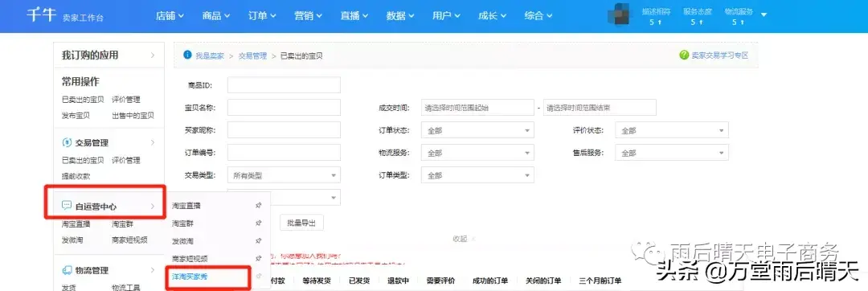
Task: Open 提前收款 in the sidebar
Action: tap(76, 176)
